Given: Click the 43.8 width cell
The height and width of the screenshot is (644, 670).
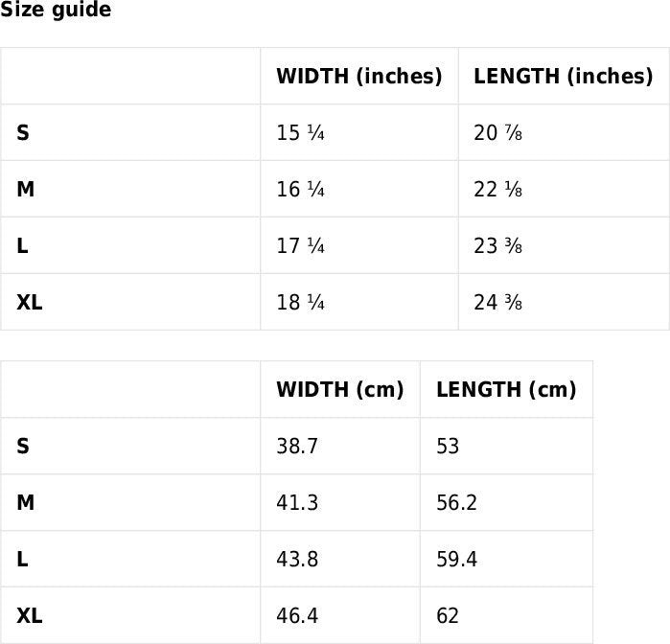Looking at the screenshot, I should pyautogui.click(x=297, y=560).
